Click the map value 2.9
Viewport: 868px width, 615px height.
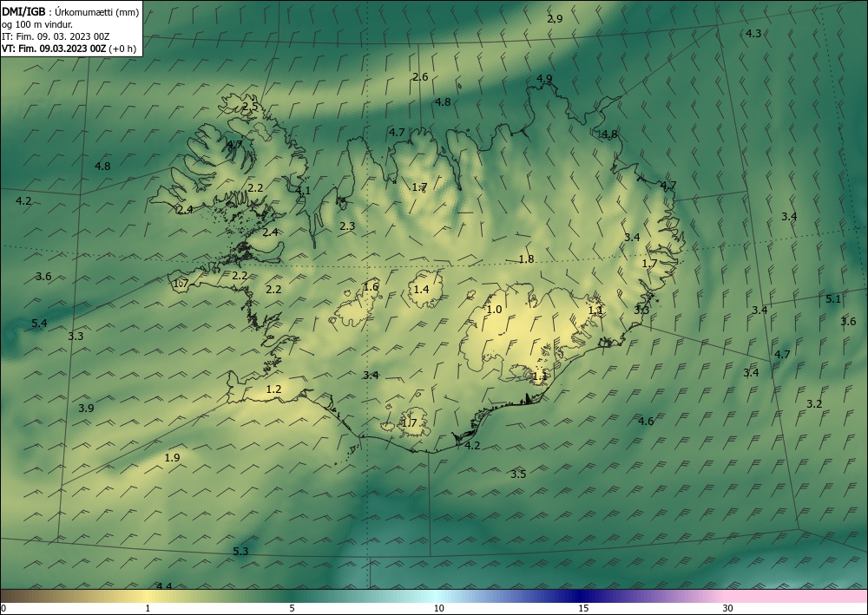(x=555, y=19)
